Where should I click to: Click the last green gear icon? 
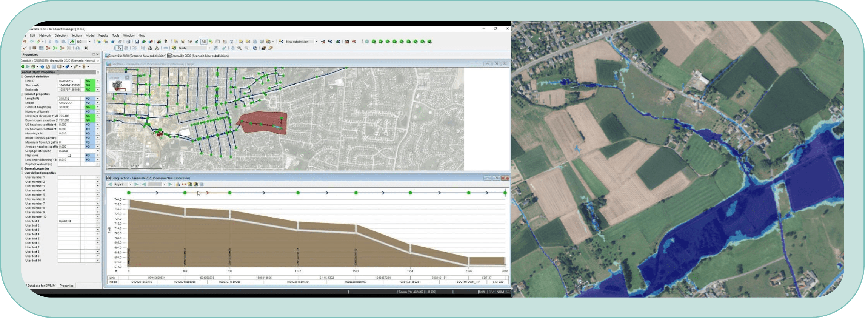(429, 42)
